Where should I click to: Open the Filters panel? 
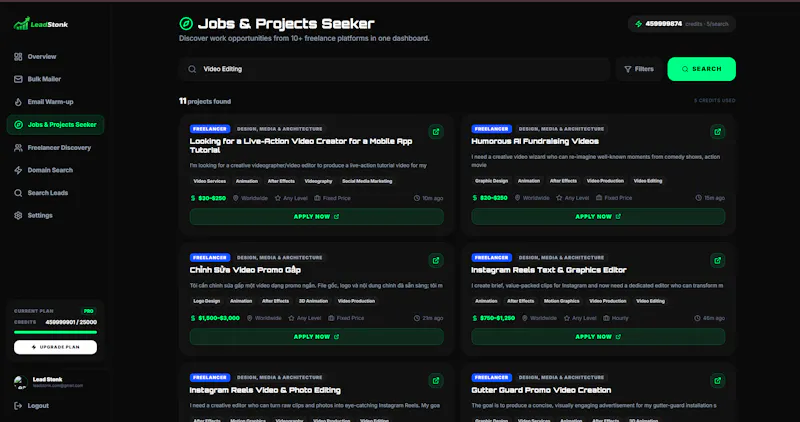tap(639, 69)
